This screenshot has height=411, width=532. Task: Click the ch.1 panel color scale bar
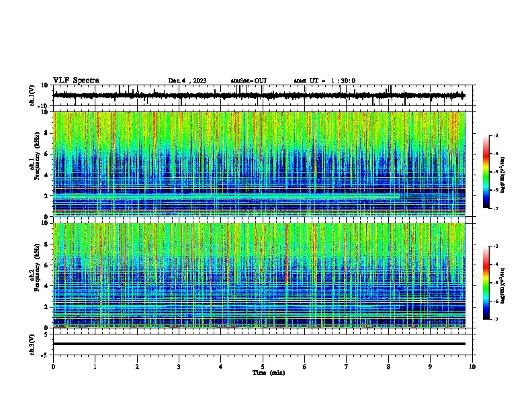click(x=486, y=172)
